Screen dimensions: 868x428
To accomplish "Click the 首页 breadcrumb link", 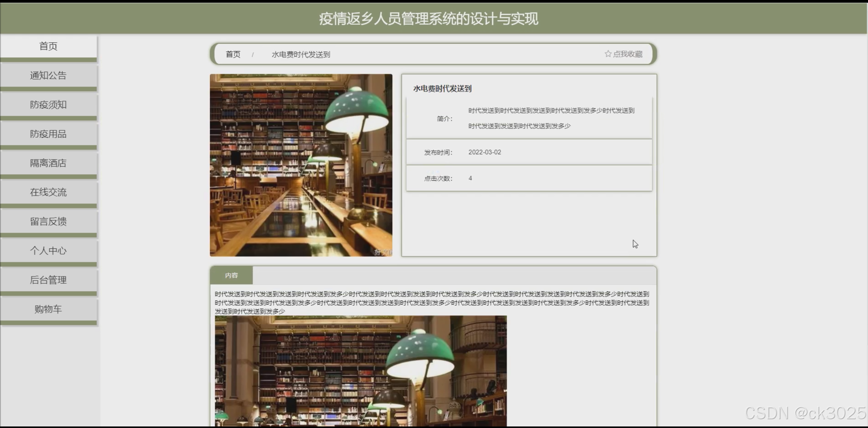I will (x=233, y=54).
